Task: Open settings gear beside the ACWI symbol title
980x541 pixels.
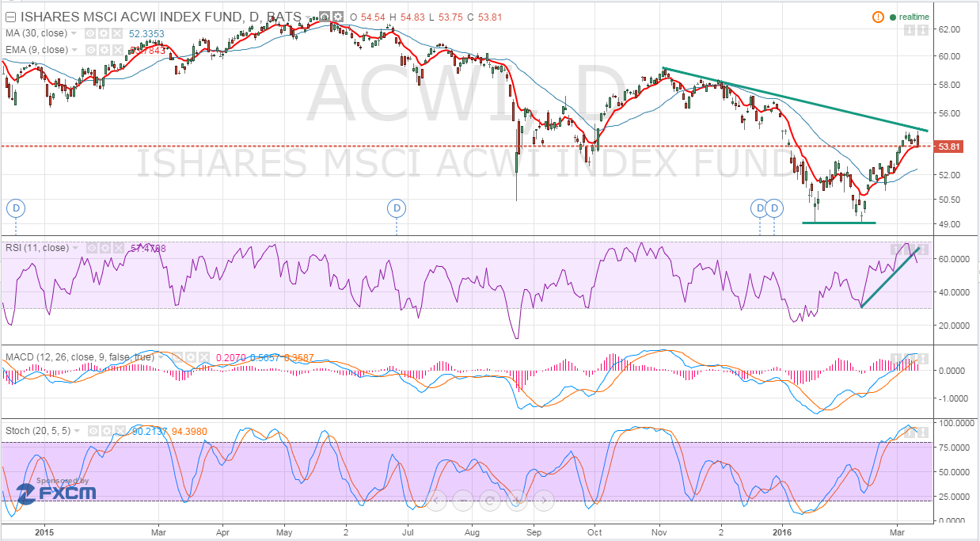Action: point(337,17)
